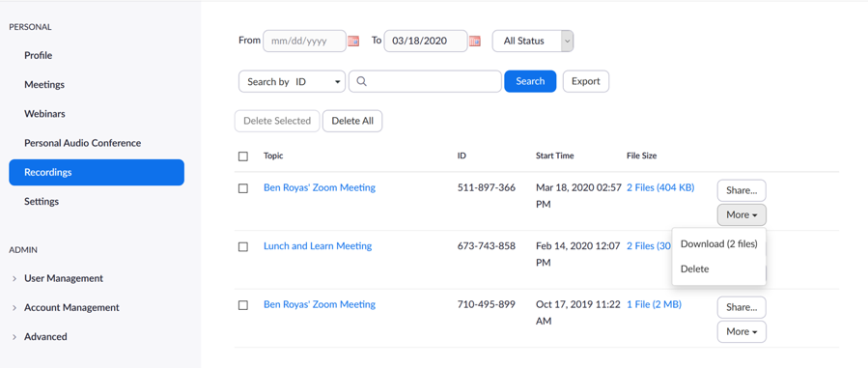Focus the From date field
Viewport: 868px width, 368px height.
(304, 41)
